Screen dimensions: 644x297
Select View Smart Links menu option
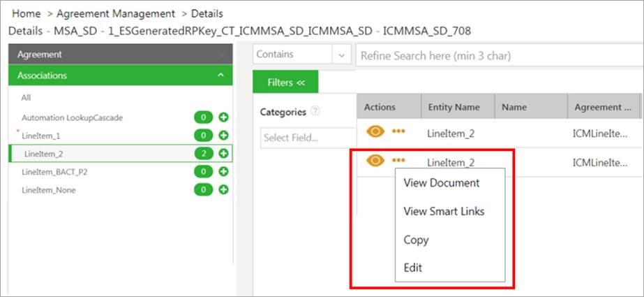[444, 211]
